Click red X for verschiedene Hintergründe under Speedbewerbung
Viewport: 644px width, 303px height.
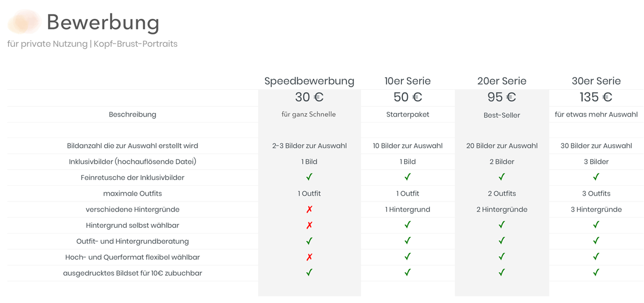coord(309,209)
